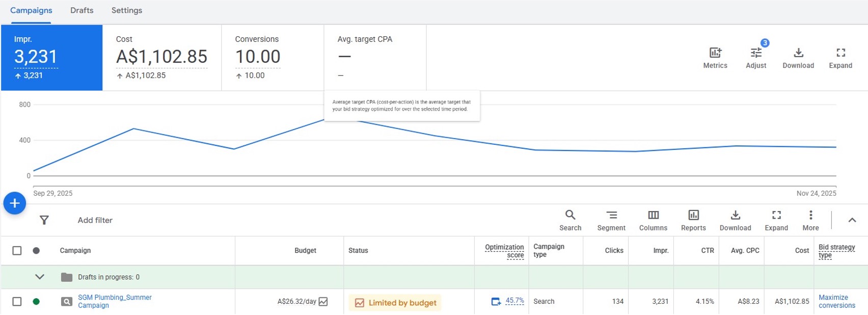Click Add filter field
This screenshot has height=315, width=868.
pyautogui.click(x=95, y=220)
